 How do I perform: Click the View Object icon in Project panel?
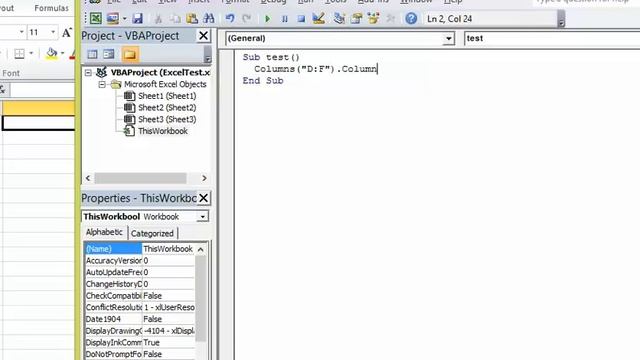coord(109,54)
